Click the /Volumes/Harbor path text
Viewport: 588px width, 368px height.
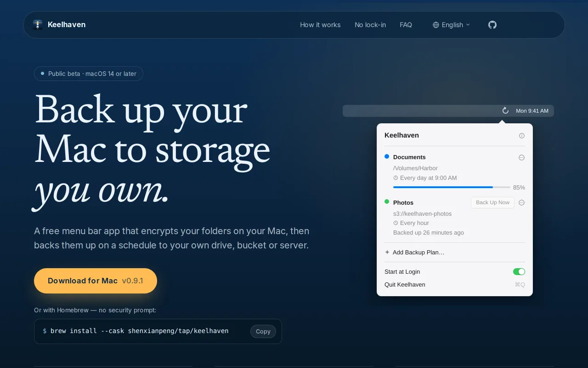415,168
